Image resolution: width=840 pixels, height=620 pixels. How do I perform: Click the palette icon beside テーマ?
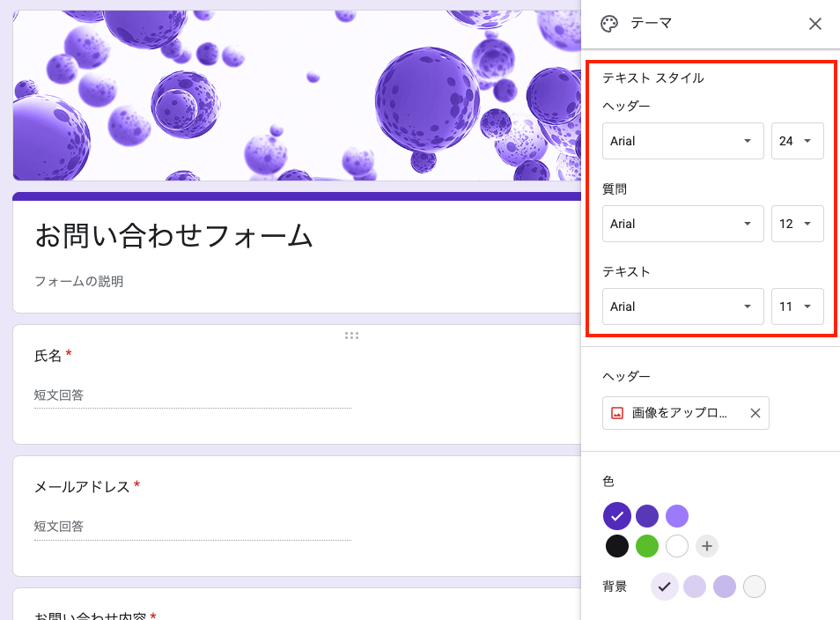coord(609,24)
